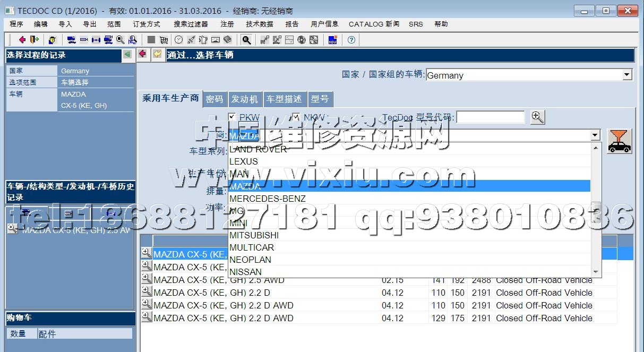Click the clock icon in toolbar
Image resolution: width=644 pixels, height=352 pixels.
(178, 40)
